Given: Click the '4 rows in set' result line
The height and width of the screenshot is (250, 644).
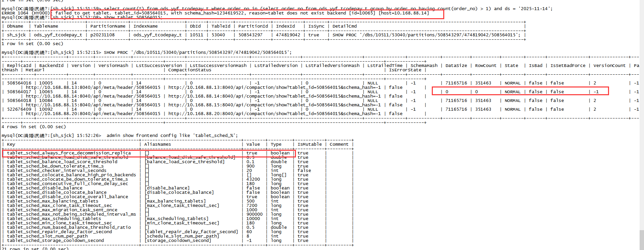Looking at the screenshot, I should tap(34, 127).
